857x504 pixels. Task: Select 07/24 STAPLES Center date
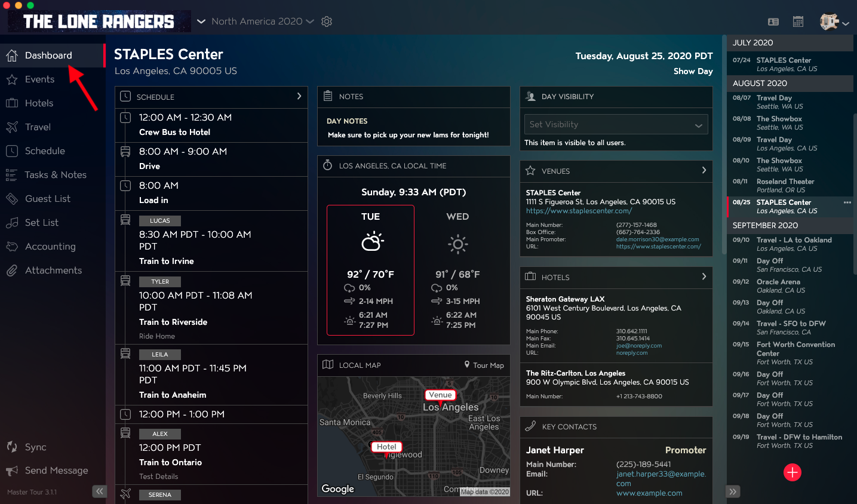point(790,64)
